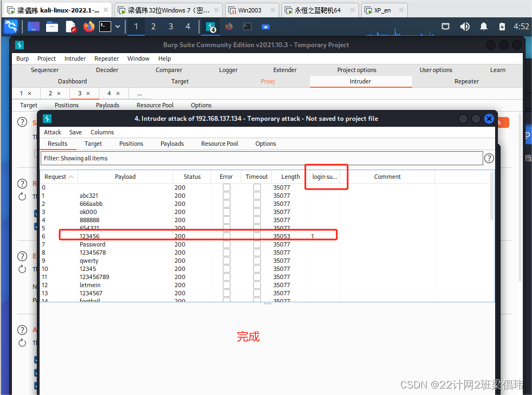Add a new Intruder tab with the ellipsis

[139, 93]
